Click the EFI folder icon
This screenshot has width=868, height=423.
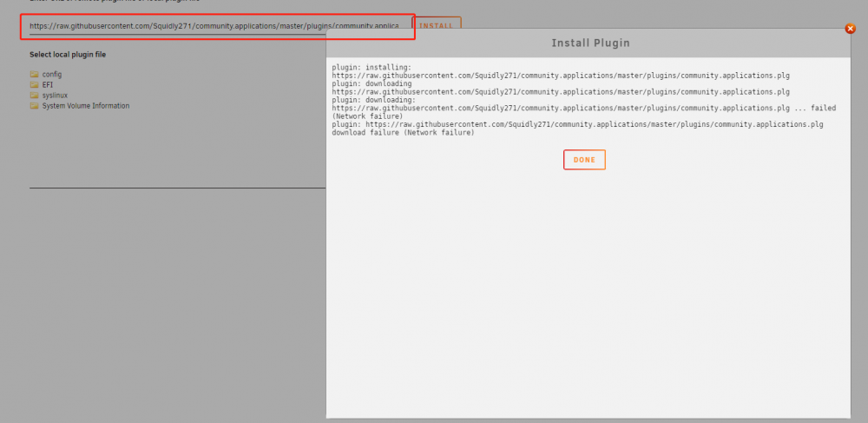[x=35, y=85]
